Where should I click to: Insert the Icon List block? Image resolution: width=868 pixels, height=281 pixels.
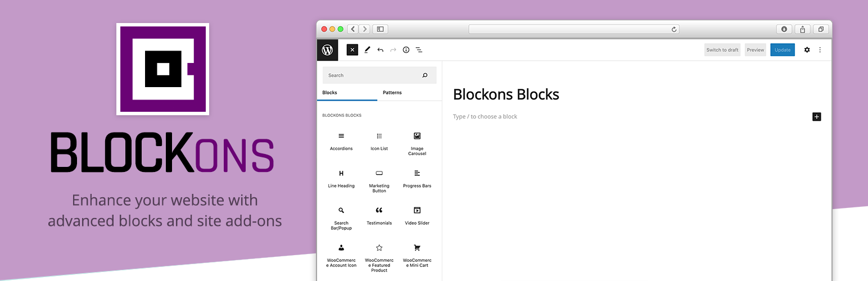click(x=379, y=142)
